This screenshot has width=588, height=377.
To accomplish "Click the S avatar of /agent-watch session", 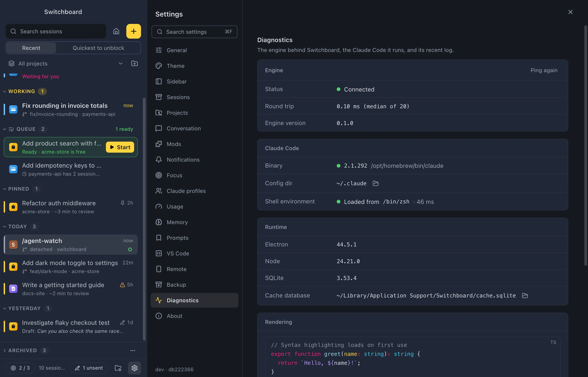I will click(x=13, y=244).
